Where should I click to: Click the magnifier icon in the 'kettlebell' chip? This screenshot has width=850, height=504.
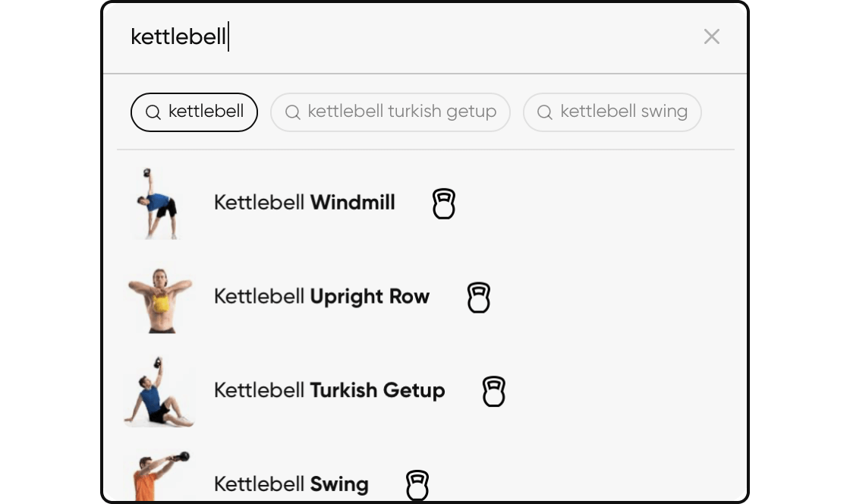[x=153, y=112]
